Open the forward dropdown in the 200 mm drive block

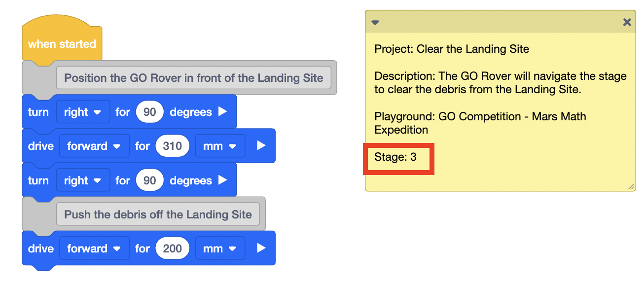[94, 248]
